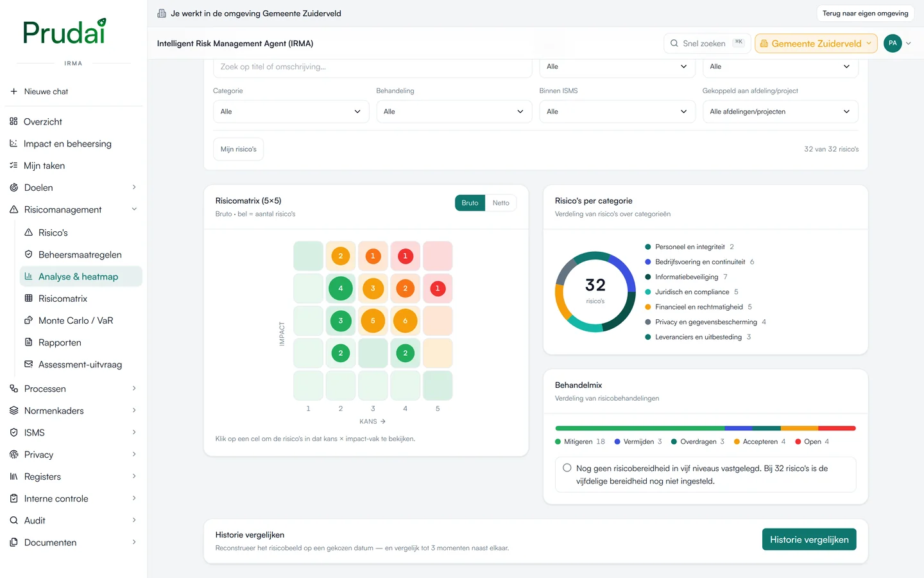The height and width of the screenshot is (578, 924).
Task: Click the Overzicht dashboard icon
Action: (x=13, y=121)
